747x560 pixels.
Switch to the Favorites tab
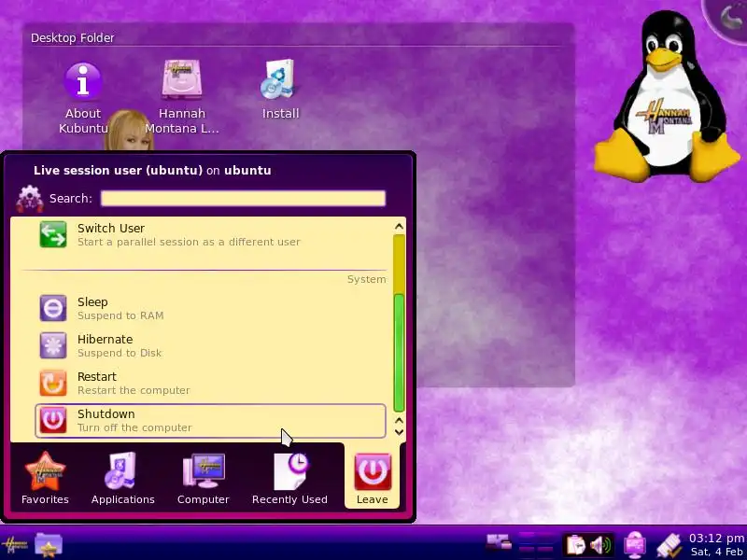45,478
